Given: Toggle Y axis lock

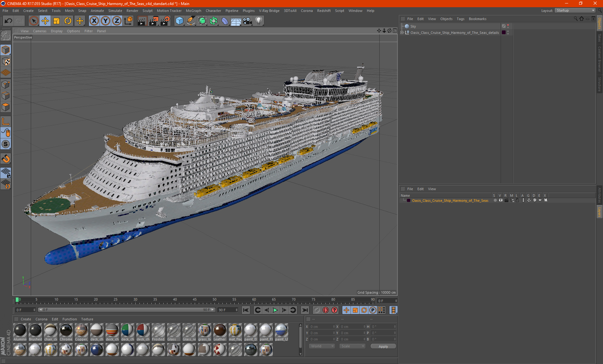Looking at the screenshot, I should (x=106, y=21).
